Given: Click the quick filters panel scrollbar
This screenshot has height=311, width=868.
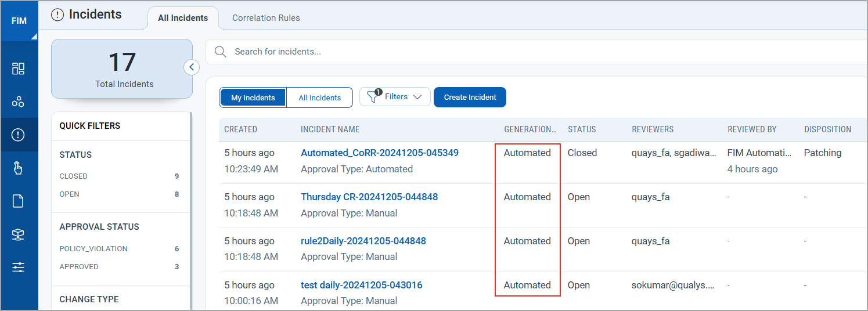Looking at the screenshot, I should [x=191, y=211].
